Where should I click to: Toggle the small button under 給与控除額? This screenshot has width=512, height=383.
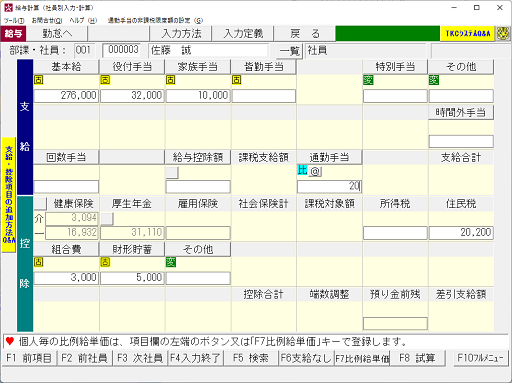(x=172, y=173)
